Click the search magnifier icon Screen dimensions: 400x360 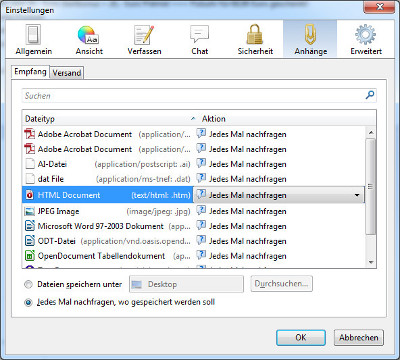[x=370, y=95]
